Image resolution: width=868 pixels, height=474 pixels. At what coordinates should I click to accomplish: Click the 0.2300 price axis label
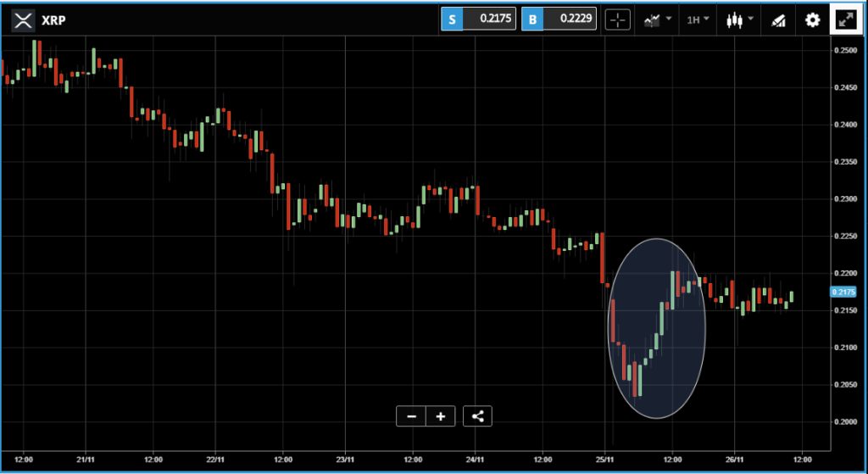[844, 198]
